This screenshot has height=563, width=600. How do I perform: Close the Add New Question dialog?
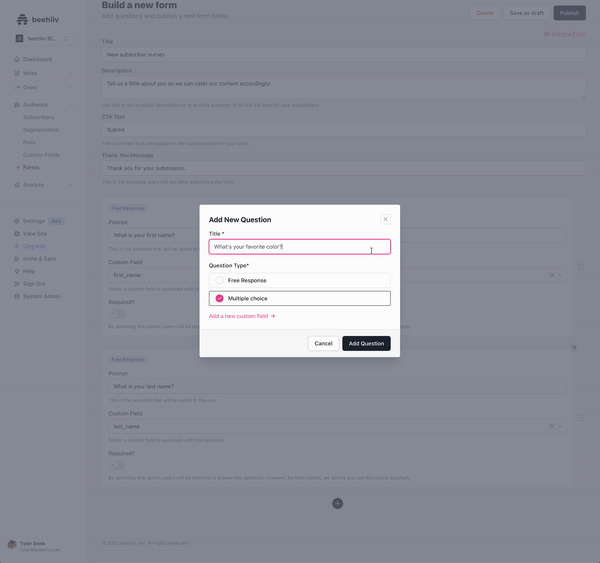coord(385,219)
